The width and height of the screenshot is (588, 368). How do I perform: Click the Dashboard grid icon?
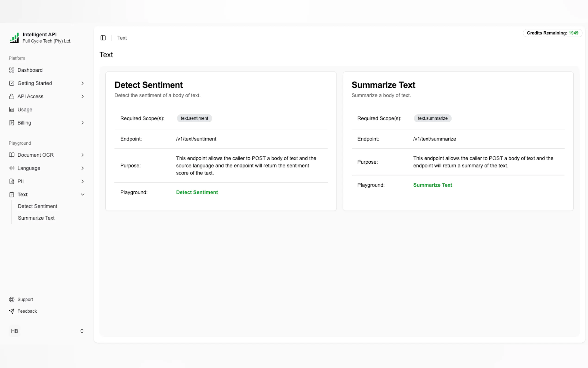(11, 70)
